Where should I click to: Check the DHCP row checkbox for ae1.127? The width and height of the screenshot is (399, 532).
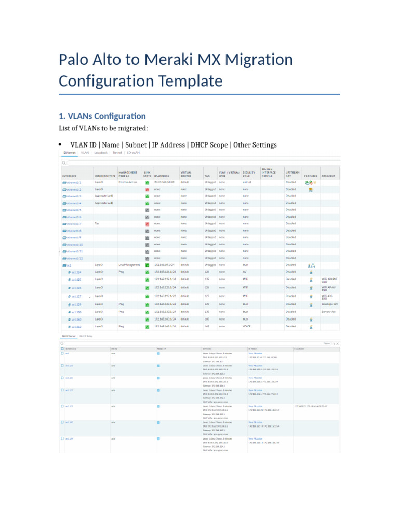pyautogui.click(x=62, y=390)
